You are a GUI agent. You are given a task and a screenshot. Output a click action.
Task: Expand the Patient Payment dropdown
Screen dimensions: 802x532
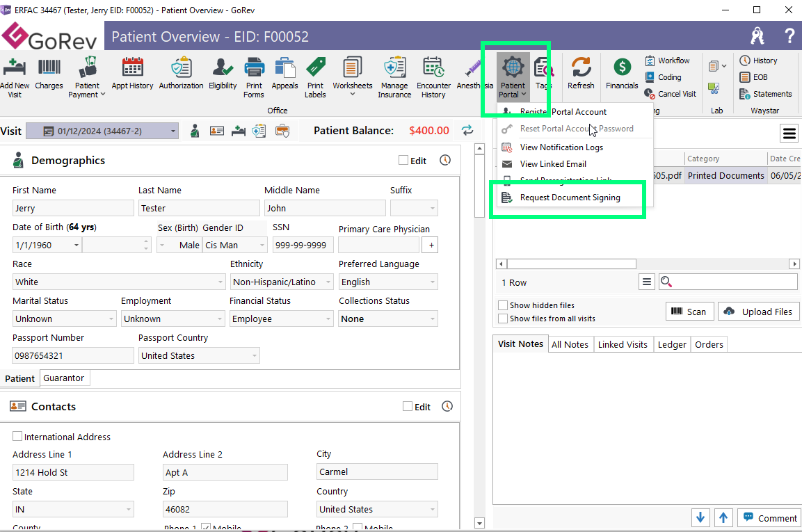103,94
